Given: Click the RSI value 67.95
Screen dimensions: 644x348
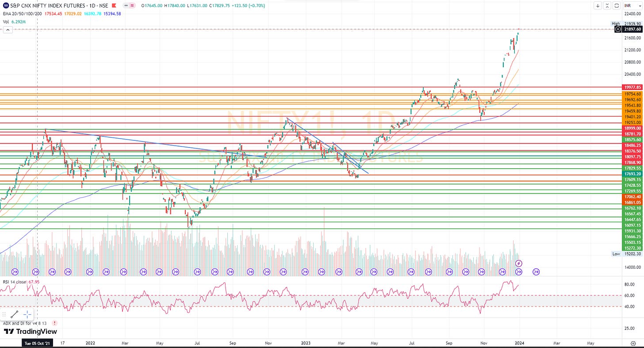Looking at the screenshot, I should [34, 282].
